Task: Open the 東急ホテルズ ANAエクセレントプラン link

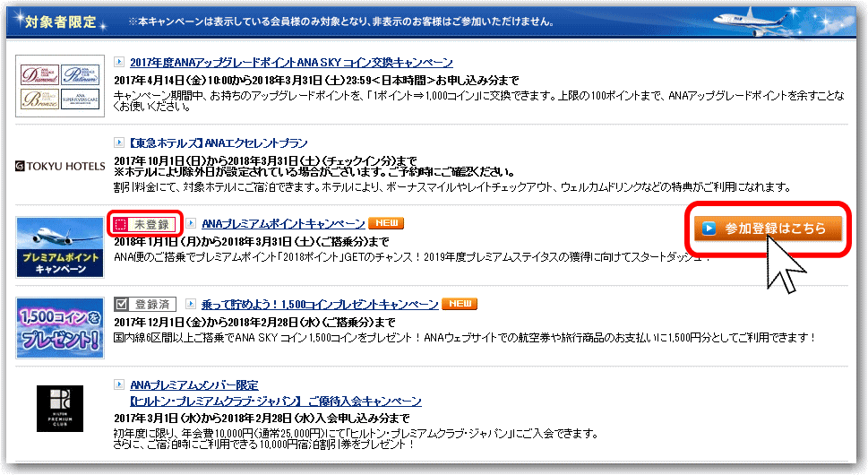Action: [x=218, y=142]
